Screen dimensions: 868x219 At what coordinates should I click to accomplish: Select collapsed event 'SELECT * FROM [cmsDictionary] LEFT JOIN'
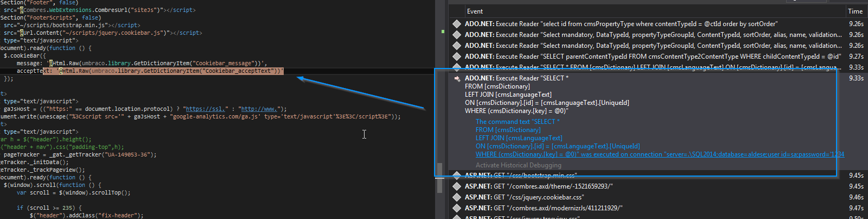pos(653,67)
